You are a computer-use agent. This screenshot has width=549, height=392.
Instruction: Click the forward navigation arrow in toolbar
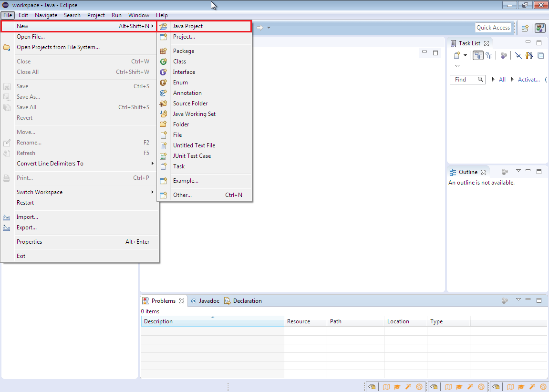[260, 28]
